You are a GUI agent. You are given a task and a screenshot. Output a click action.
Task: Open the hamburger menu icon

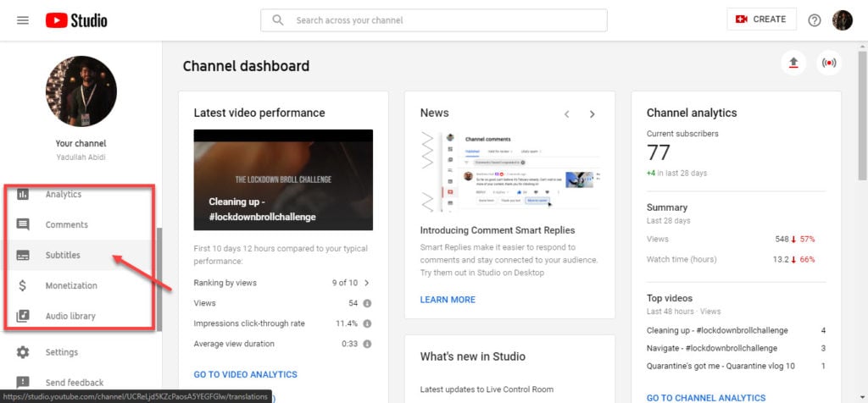point(23,20)
